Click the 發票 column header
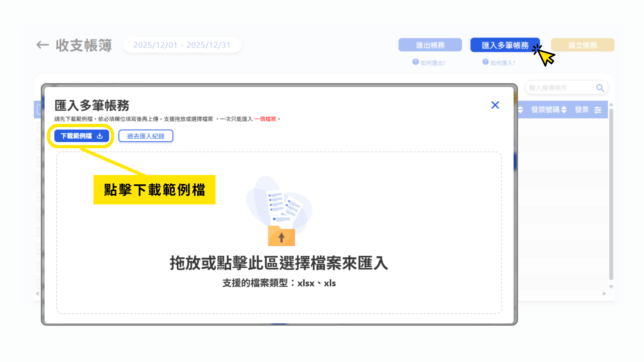This screenshot has height=362, width=644. (x=582, y=110)
